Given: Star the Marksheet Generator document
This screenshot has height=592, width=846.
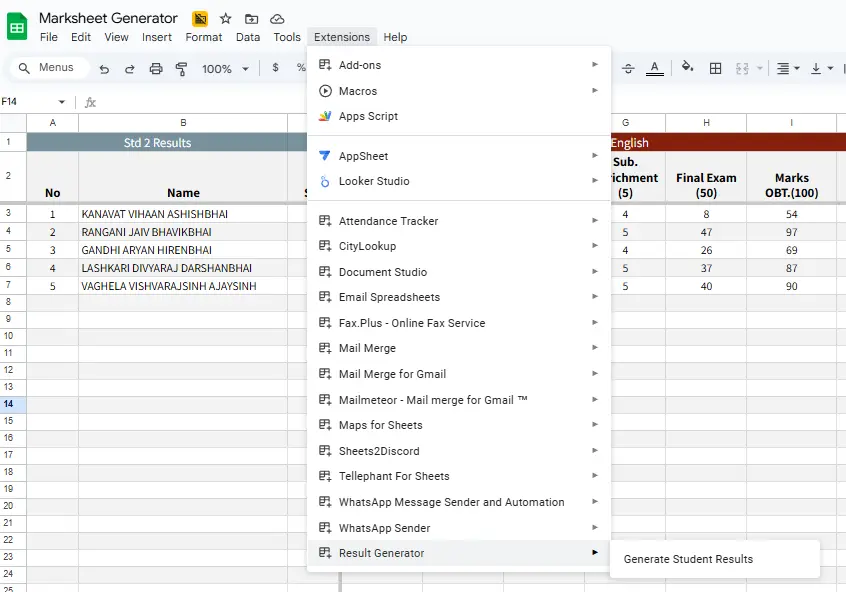Looking at the screenshot, I should pyautogui.click(x=226, y=19).
